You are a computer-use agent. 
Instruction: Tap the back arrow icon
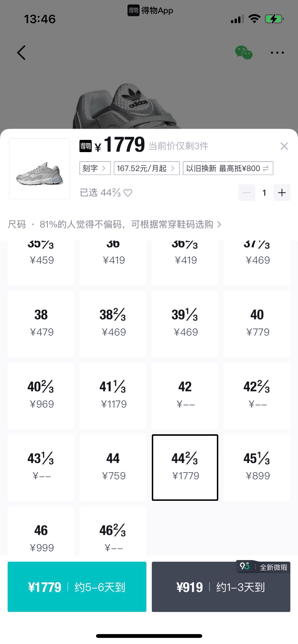pos(21,53)
